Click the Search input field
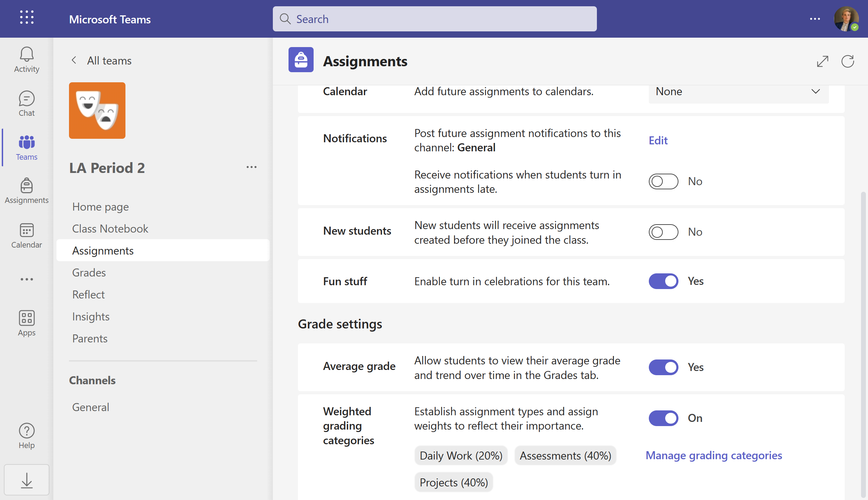 (435, 19)
